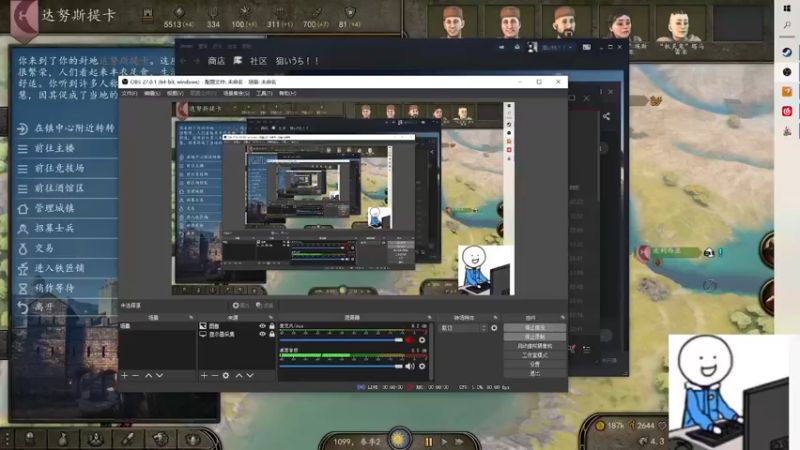Viewport: 800px width, 450px height.
Task: Move the scene up with the up arrow in the scenes panel
Action: [x=148, y=376]
